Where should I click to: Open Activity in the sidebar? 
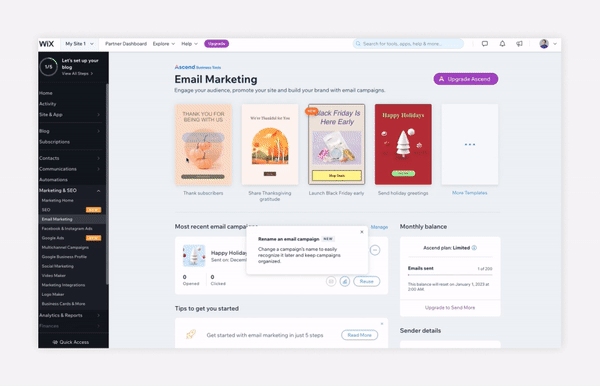tap(47, 104)
